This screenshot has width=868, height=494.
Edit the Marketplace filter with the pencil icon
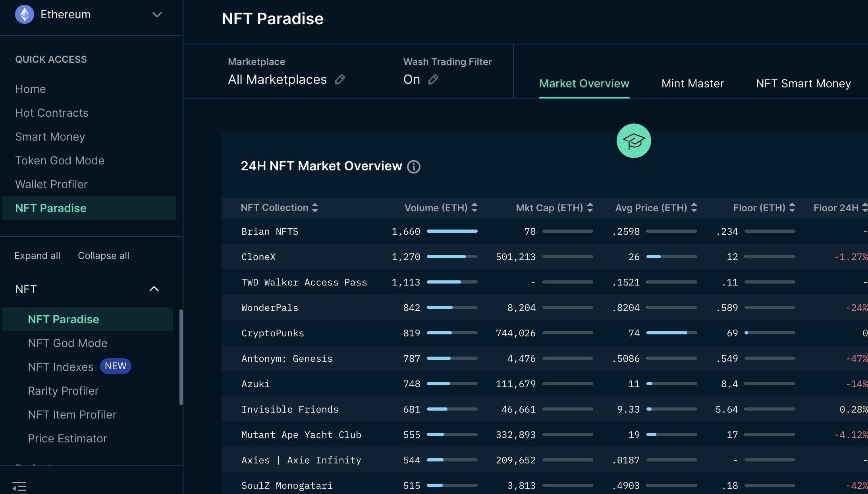(x=340, y=79)
